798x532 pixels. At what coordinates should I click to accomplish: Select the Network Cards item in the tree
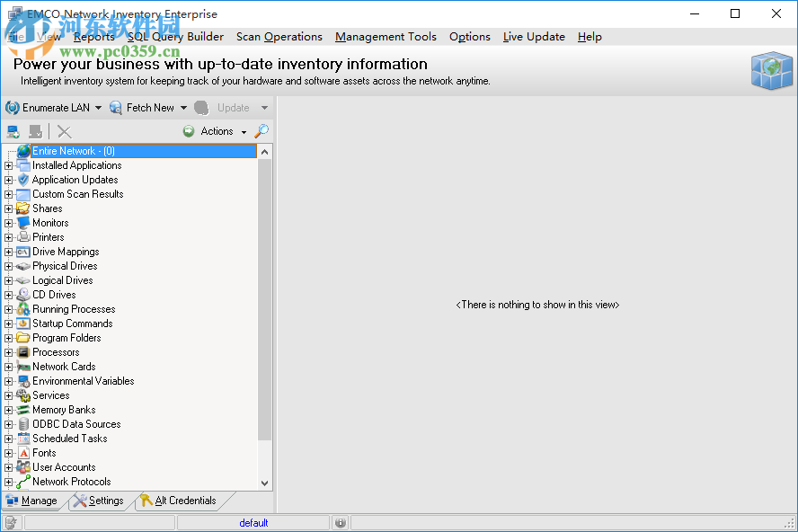click(x=63, y=367)
